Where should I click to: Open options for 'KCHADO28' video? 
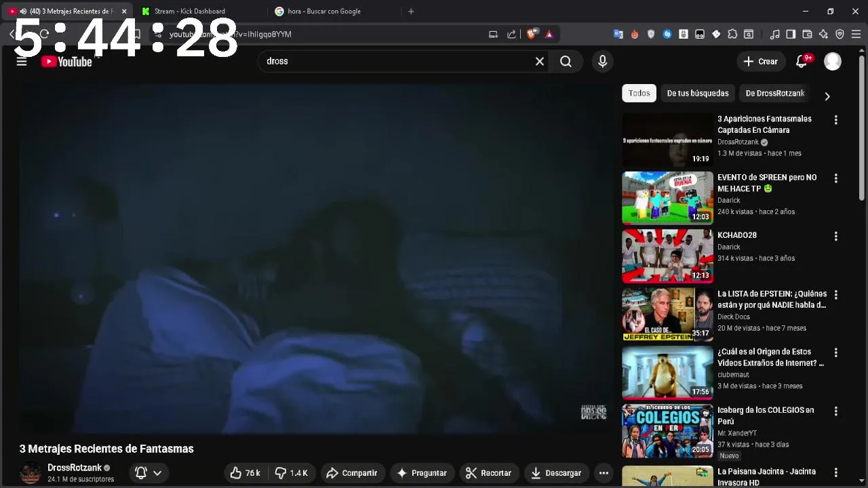click(x=835, y=237)
